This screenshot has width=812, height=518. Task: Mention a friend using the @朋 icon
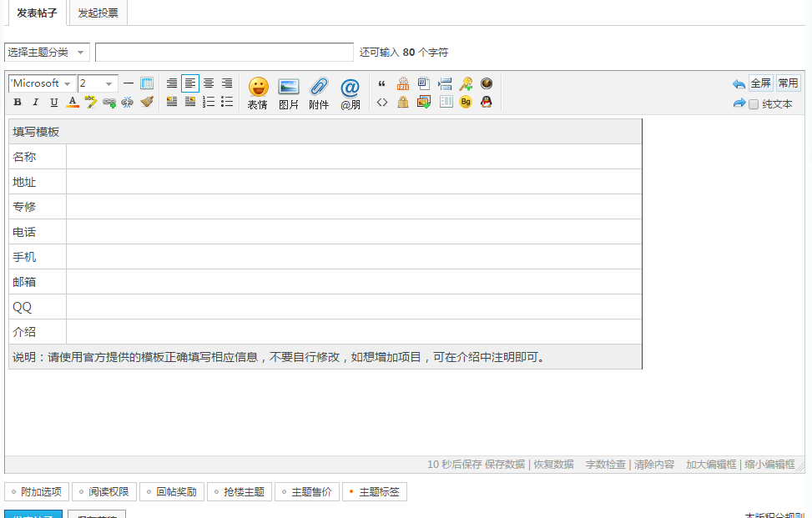[x=349, y=83]
